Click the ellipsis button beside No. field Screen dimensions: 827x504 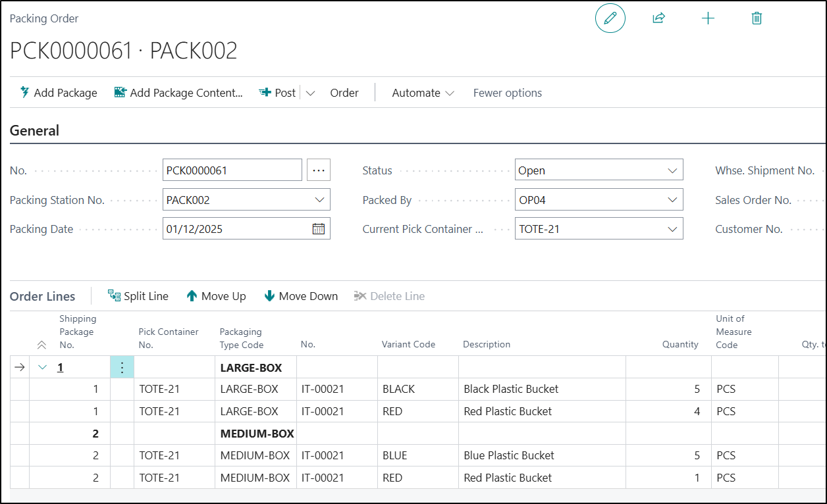pyautogui.click(x=319, y=170)
